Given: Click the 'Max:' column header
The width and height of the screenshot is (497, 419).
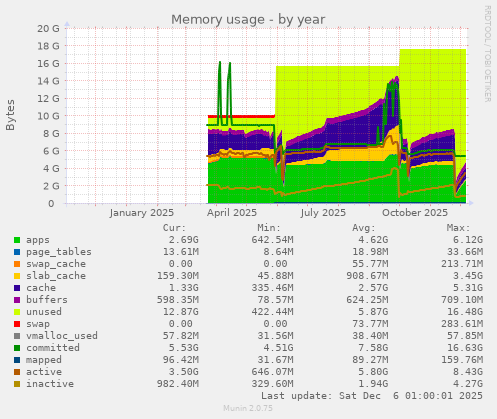Looking at the screenshot, I should pyautogui.click(x=458, y=228).
